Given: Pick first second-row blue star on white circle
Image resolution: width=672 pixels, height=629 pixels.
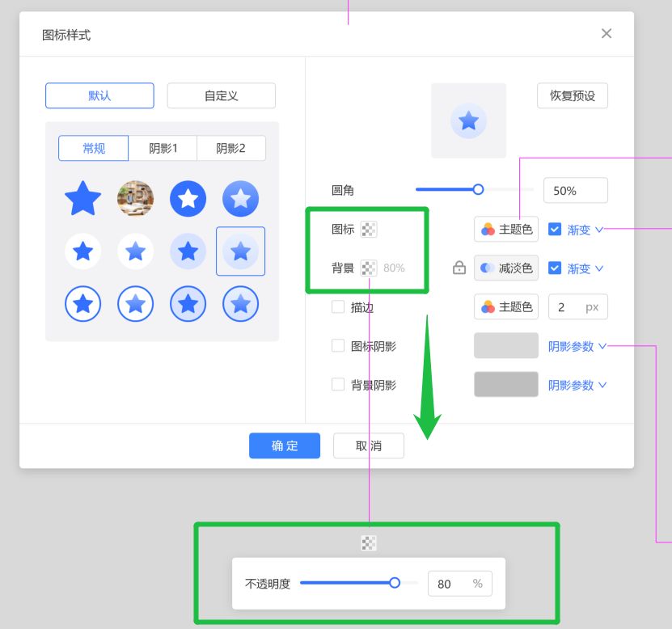Looking at the screenshot, I should click(x=82, y=251).
